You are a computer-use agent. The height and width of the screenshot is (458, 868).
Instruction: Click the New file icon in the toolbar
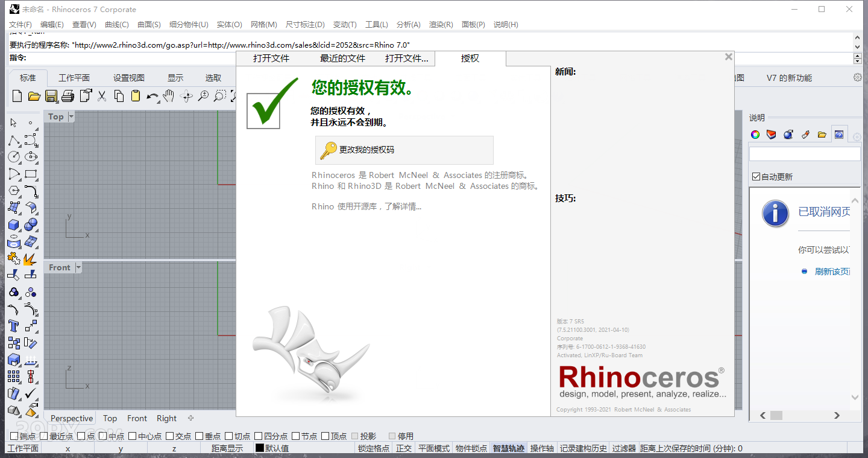tap(17, 96)
